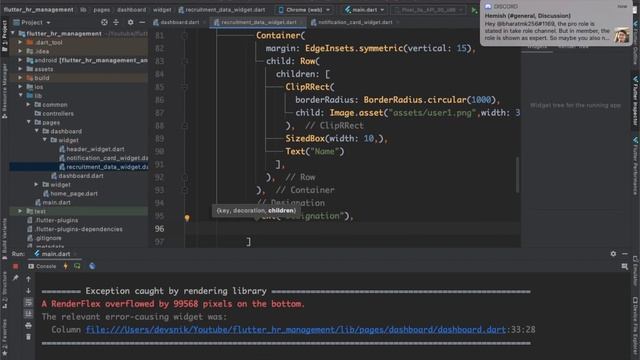
Task: Click pages breadcrumb in navigation bar
Action: [102, 10]
